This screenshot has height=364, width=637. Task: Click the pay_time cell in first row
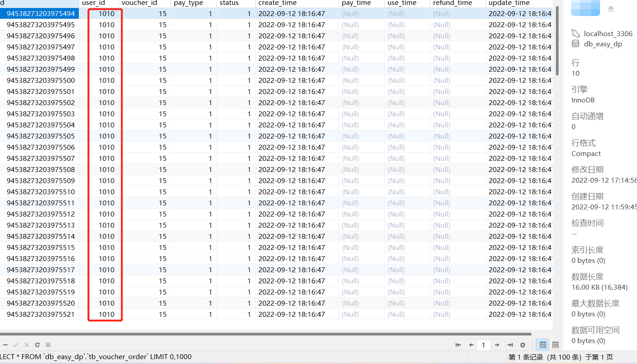[351, 14]
